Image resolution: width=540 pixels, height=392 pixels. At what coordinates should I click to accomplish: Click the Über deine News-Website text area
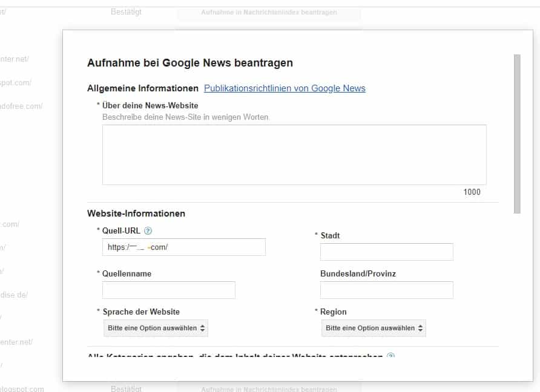[x=294, y=155]
